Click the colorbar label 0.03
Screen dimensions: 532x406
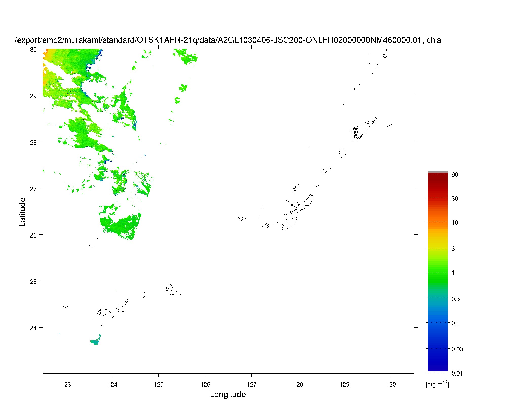click(x=457, y=349)
